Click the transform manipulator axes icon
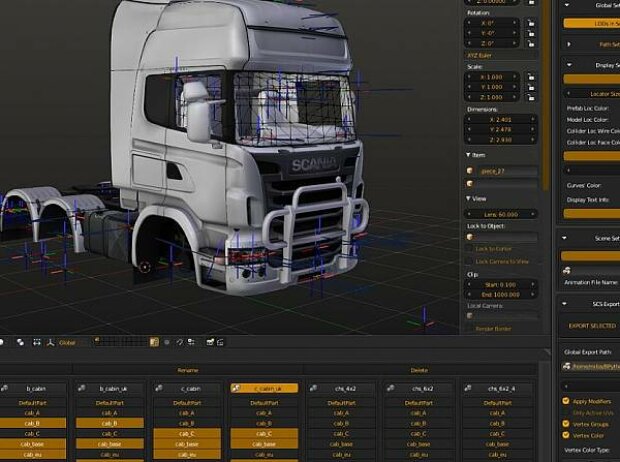 coord(50,342)
